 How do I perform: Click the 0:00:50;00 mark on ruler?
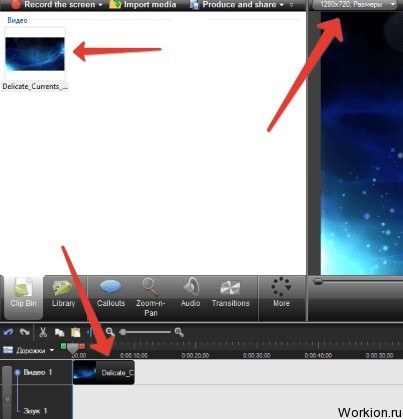click(x=379, y=355)
